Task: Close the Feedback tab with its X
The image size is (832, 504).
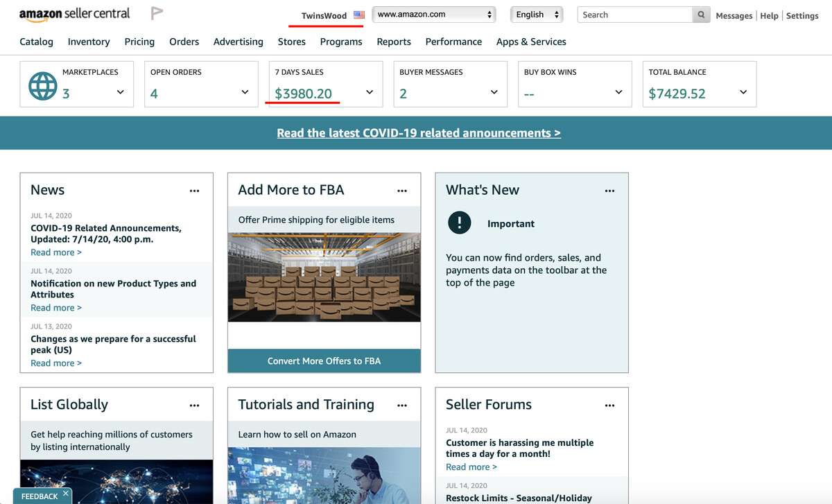Action: tap(65, 494)
